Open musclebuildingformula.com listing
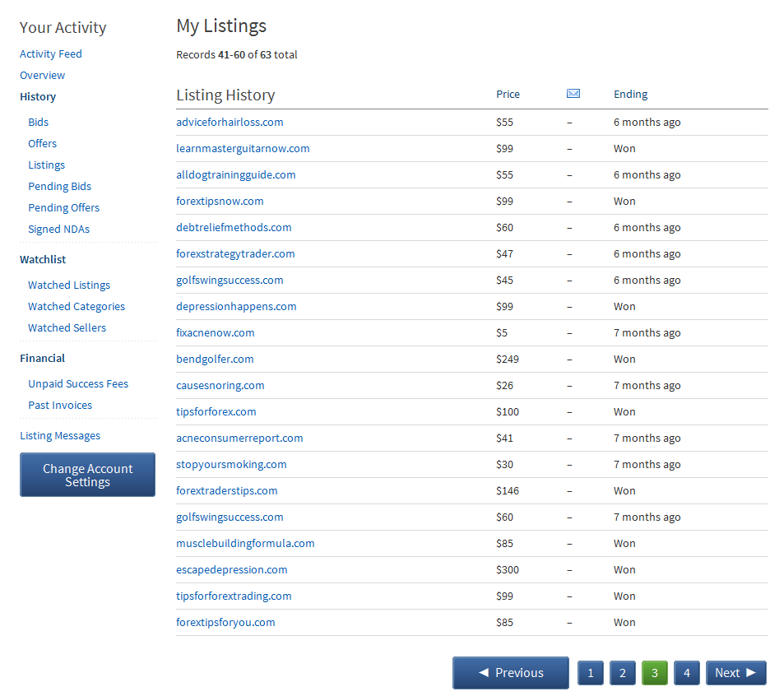Image resolution: width=784 pixels, height=696 pixels. click(x=245, y=544)
